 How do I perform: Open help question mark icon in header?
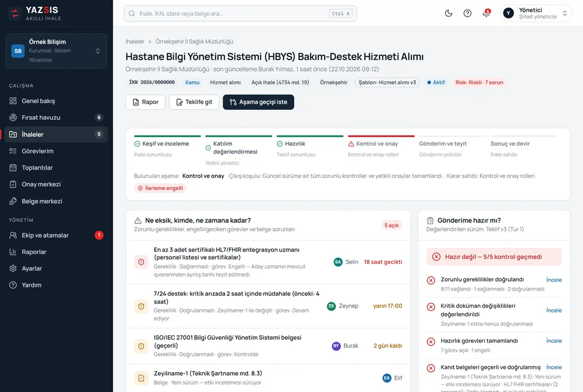[x=468, y=13]
